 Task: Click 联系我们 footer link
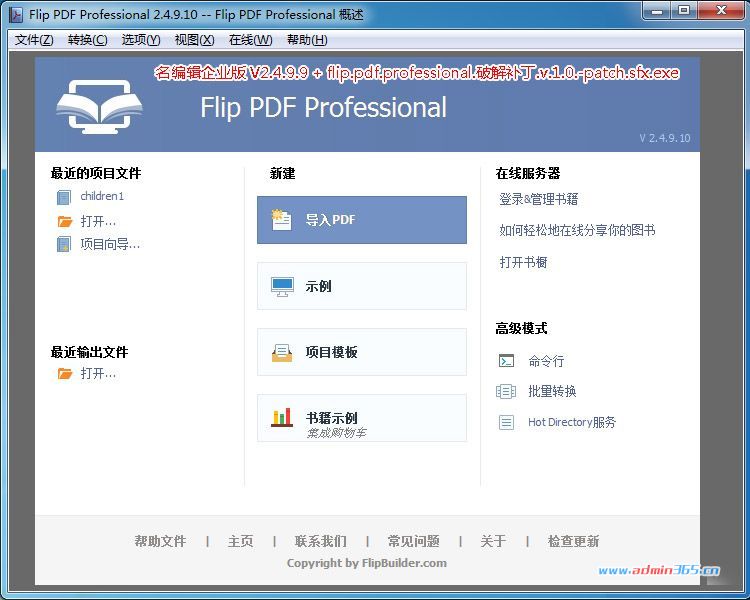[x=320, y=541]
